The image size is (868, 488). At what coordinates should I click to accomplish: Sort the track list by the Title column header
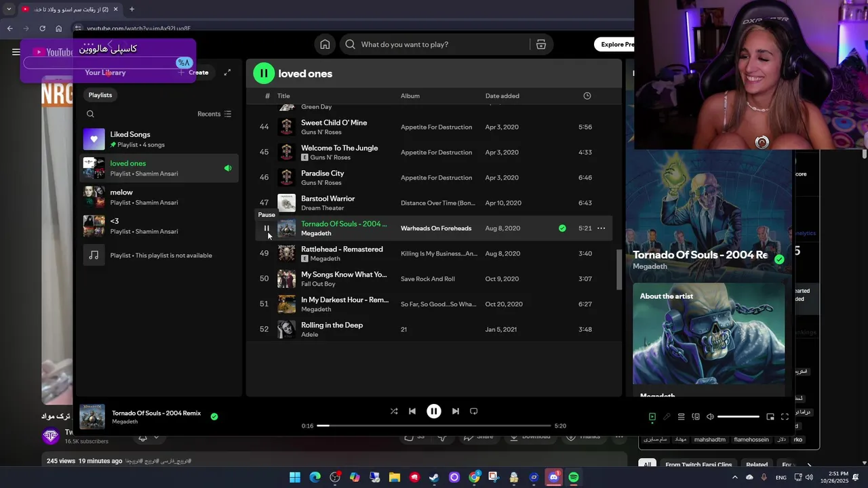pyautogui.click(x=283, y=96)
